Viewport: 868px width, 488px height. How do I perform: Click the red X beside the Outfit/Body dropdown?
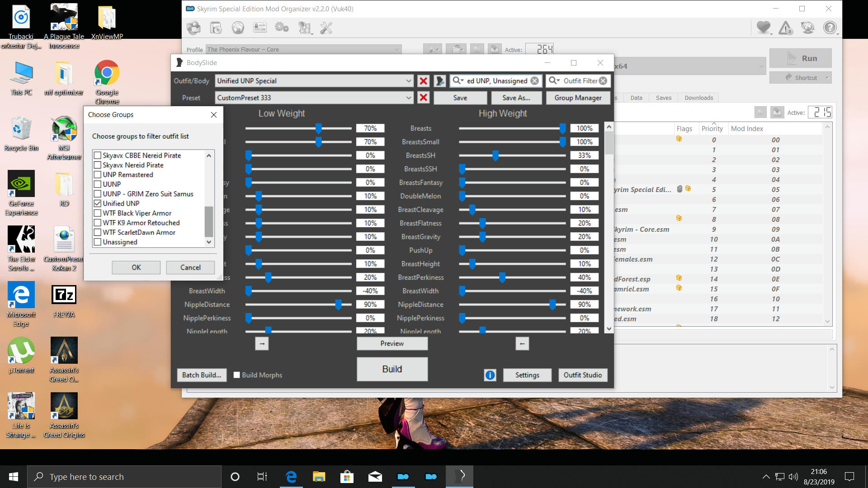[x=423, y=81]
